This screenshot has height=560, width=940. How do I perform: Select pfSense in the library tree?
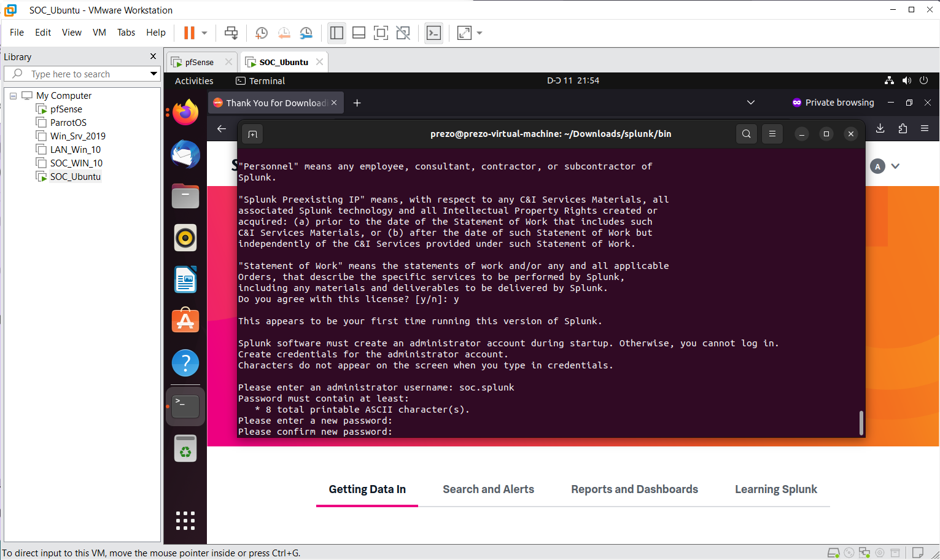[x=66, y=109]
